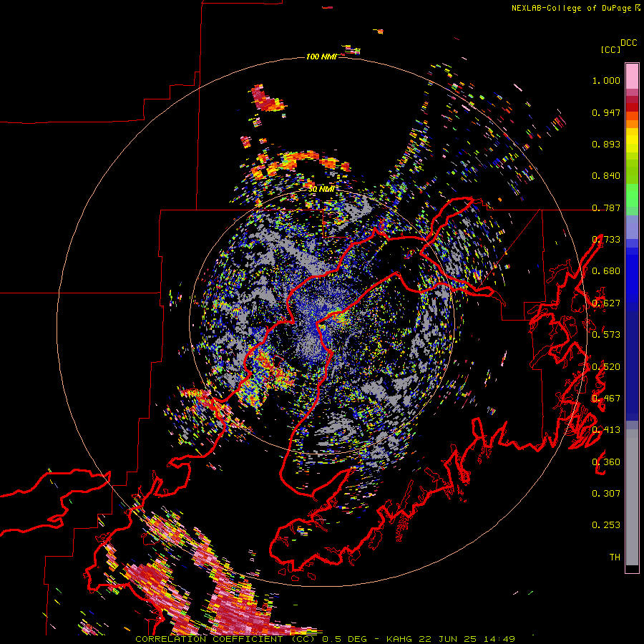This screenshot has width=644, height=644.
Task: Click the 22 JUN 25 date in the caption
Action: [448, 639]
